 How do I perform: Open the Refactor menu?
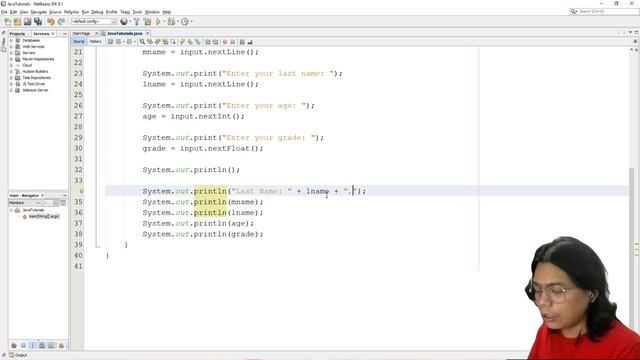[71, 12]
